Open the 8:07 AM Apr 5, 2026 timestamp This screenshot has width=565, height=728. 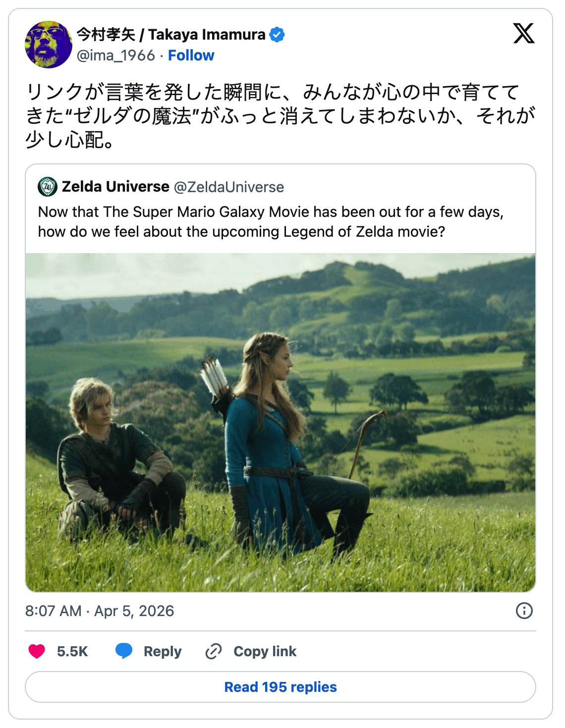(x=100, y=611)
